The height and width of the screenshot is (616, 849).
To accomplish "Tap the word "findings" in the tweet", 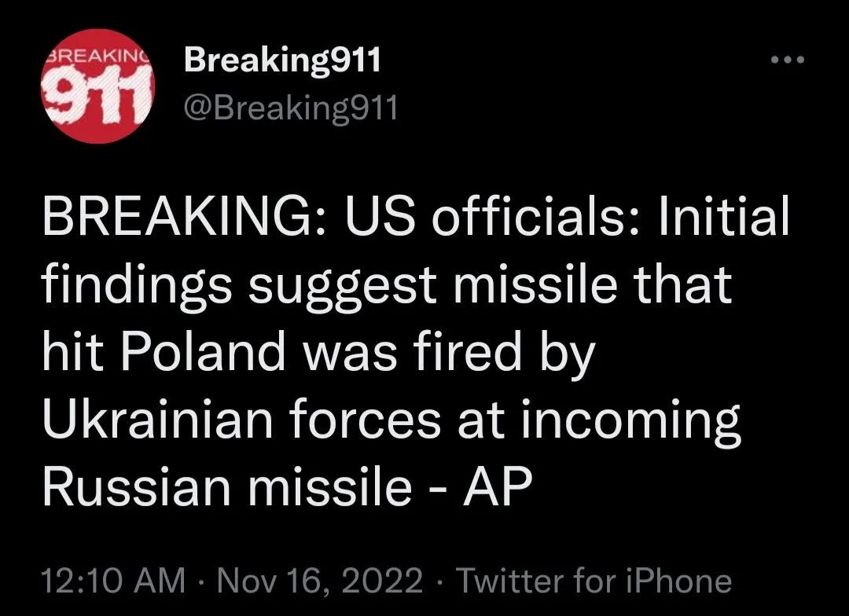I will coord(137,286).
